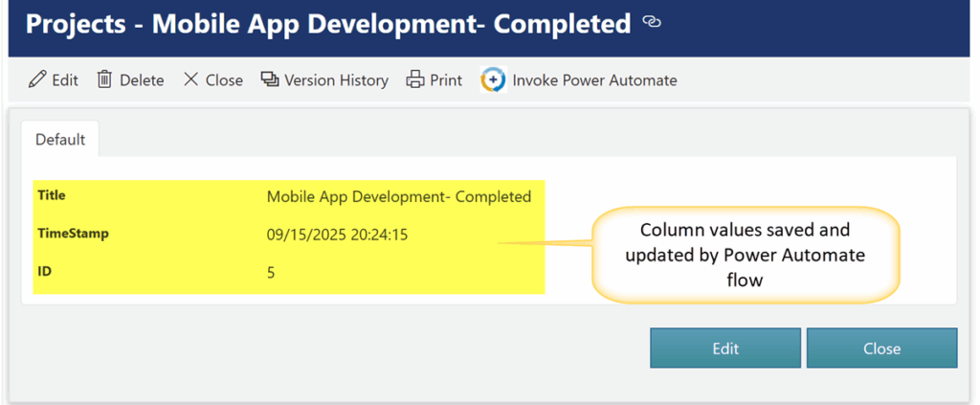Click the TimeStamp value 09/15/2025 20:24:15
Viewport: 980px width, 405px height.
click(x=337, y=235)
